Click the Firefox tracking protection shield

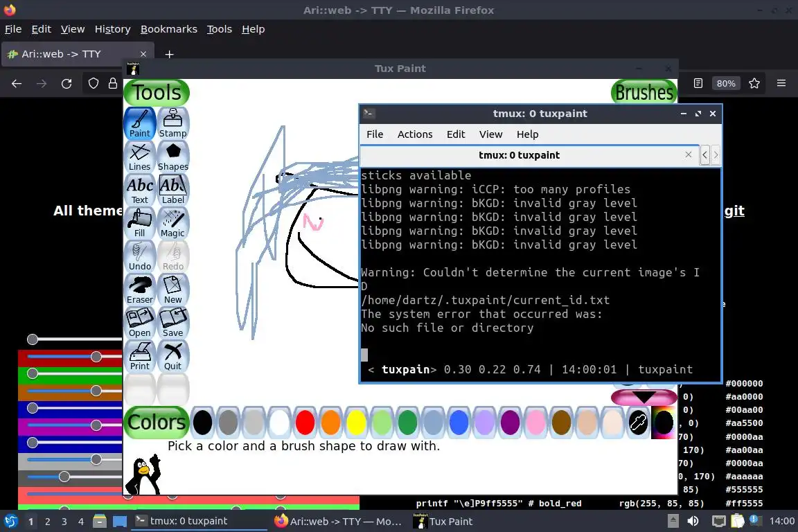93,84
